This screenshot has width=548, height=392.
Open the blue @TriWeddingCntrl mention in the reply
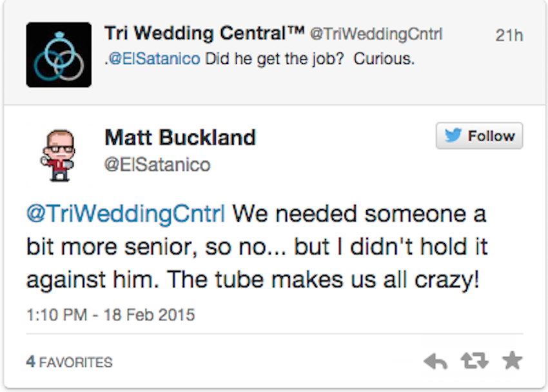point(126,213)
